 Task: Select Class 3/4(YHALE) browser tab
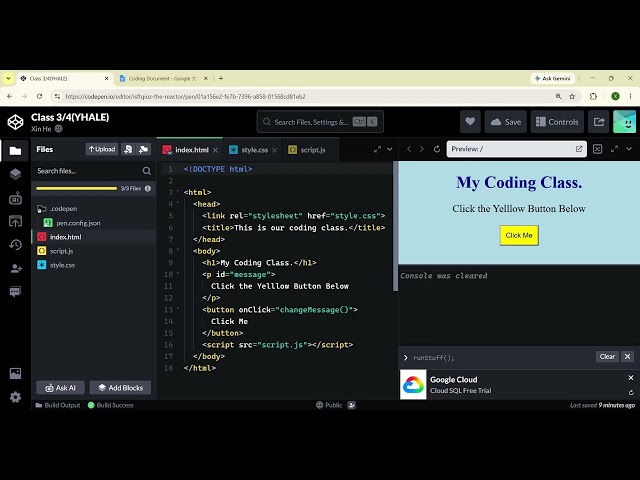click(65, 78)
